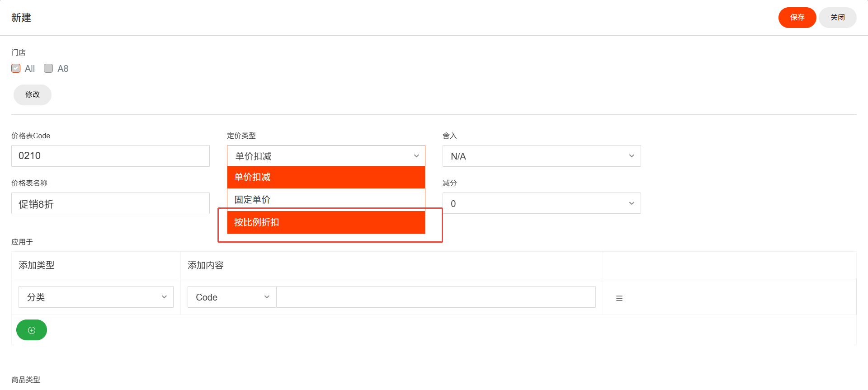
Task: Click the 价格表名称 field with 促销8折
Action: click(110, 203)
